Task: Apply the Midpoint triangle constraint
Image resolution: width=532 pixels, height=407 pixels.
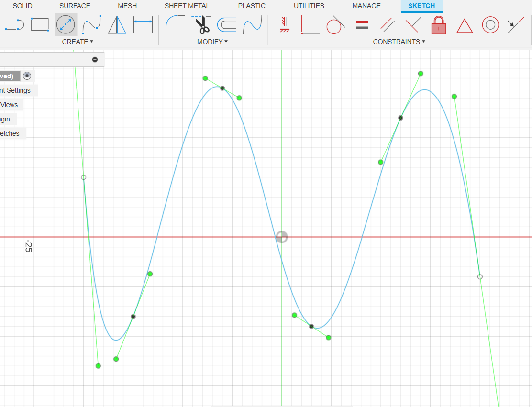Action: (465, 26)
